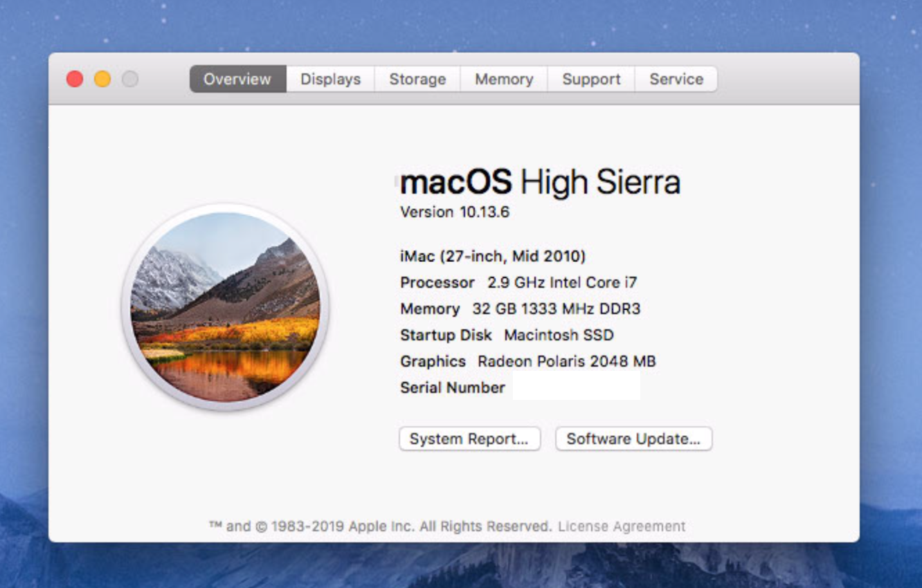The image size is (922, 588).
Task: Click the macOS High Sierra title
Action: point(540,182)
